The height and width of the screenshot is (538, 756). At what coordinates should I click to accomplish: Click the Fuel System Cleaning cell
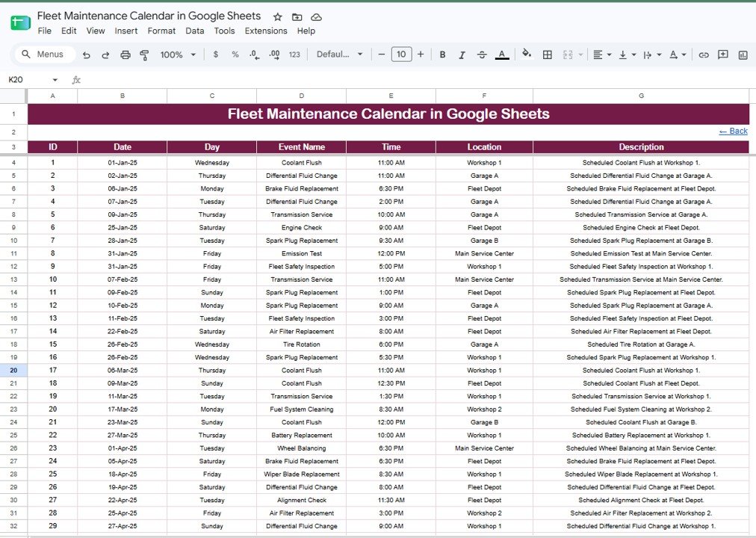coord(301,409)
